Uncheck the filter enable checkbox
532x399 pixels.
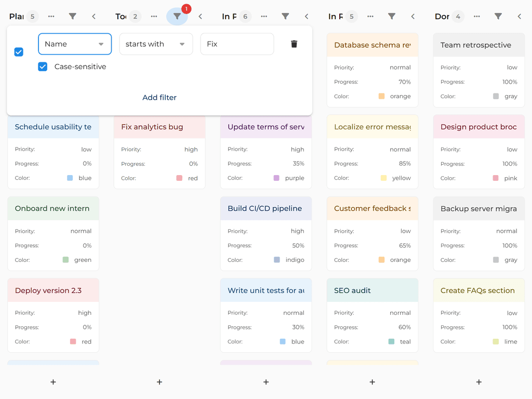pyautogui.click(x=19, y=52)
